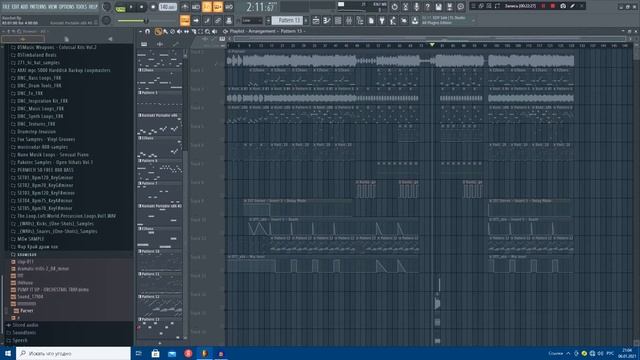Click the red stop recording button in overlay

(x=553, y=6)
